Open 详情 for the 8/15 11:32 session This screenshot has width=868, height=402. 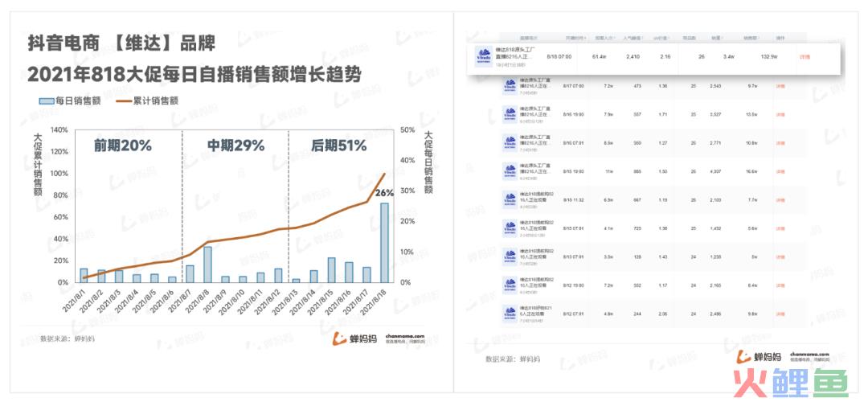click(780, 199)
